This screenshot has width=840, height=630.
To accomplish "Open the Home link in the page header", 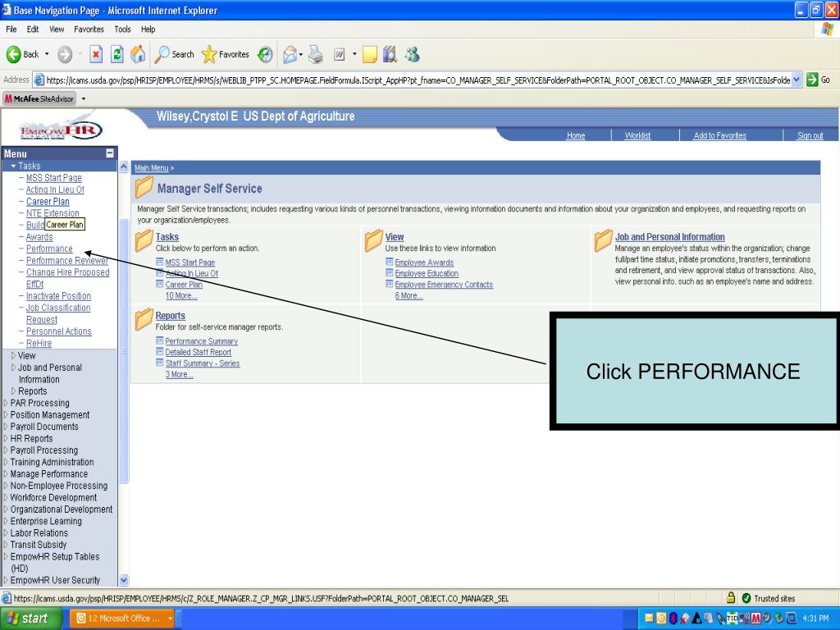I will click(576, 135).
